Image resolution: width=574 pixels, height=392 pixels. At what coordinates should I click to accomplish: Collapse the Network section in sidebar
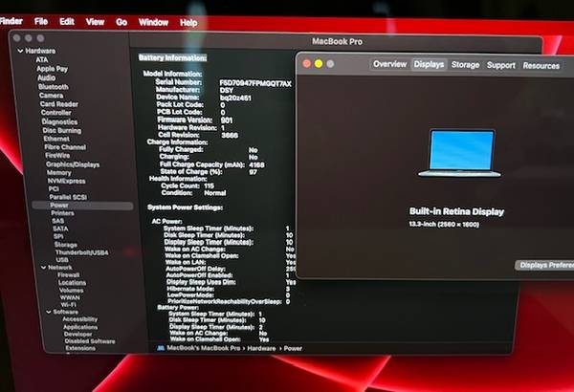44,268
